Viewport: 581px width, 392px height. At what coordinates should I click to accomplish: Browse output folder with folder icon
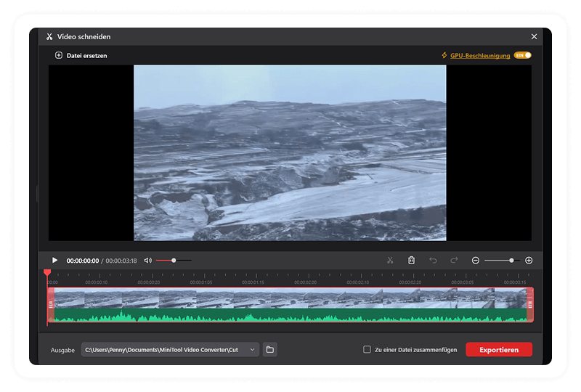270,349
